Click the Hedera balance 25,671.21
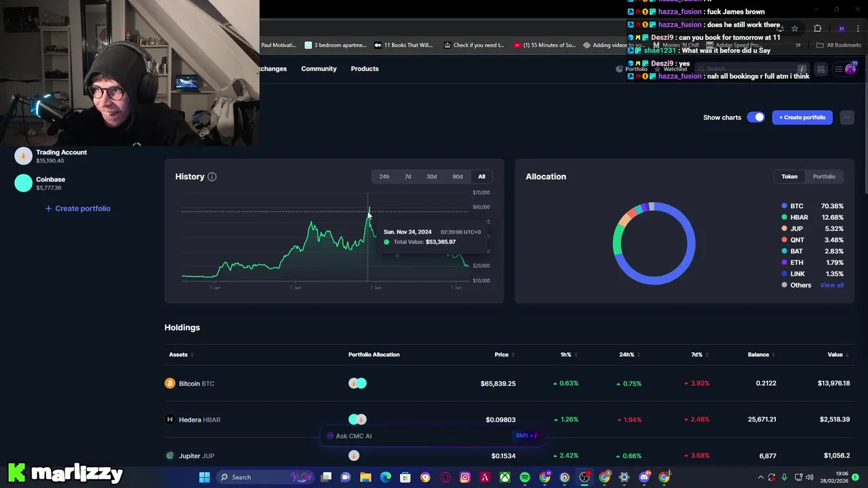The height and width of the screenshot is (488, 868). pos(762,420)
